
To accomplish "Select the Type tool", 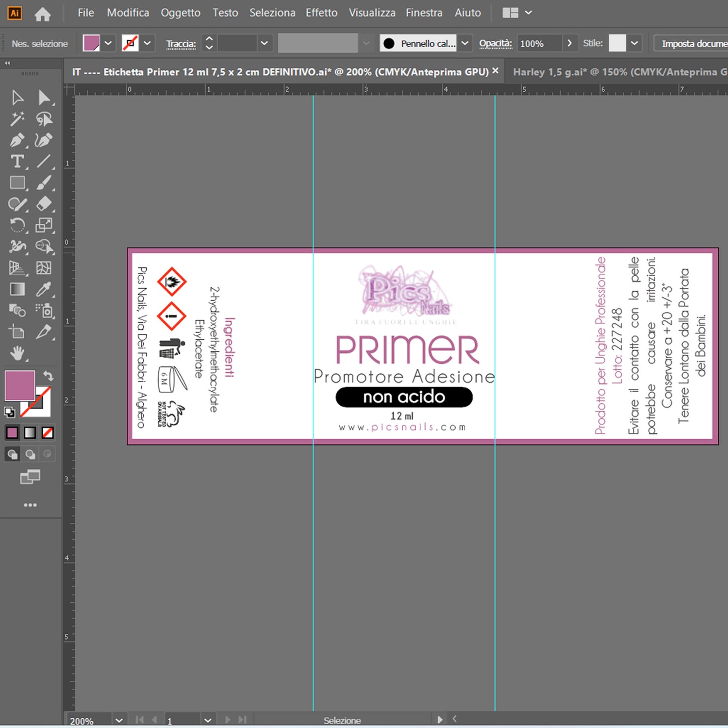I will pos(17,161).
